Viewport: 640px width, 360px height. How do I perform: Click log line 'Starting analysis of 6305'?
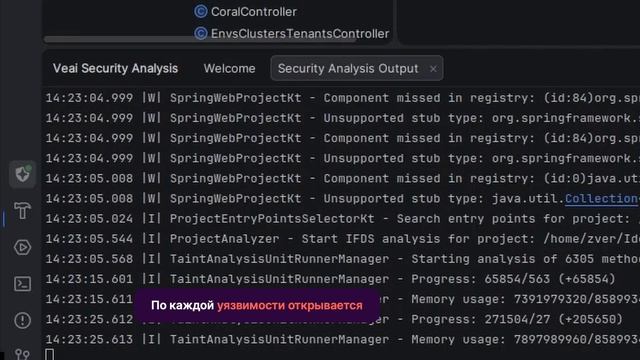tap(342, 259)
